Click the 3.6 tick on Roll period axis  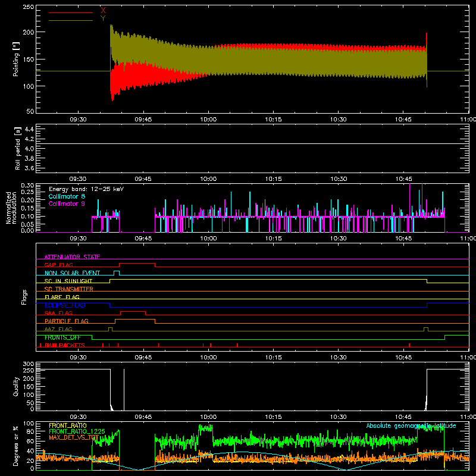tap(29, 168)
